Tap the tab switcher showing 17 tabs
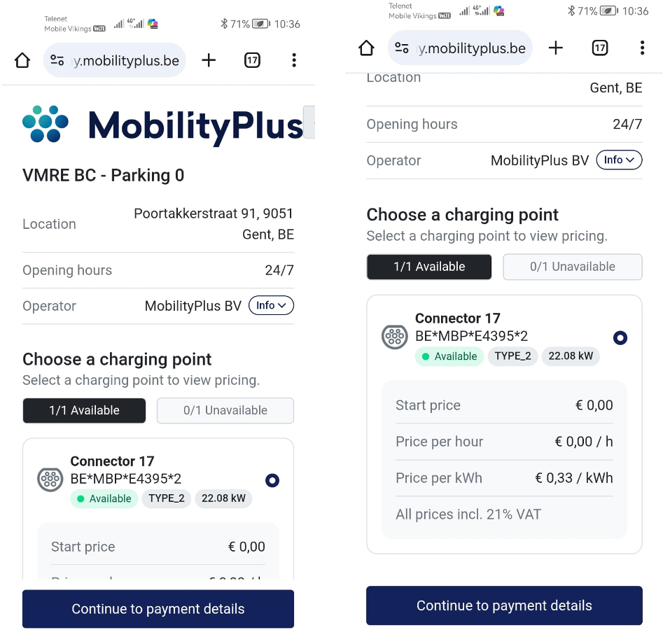Viewport: 663px width, 644px height. 252,60
